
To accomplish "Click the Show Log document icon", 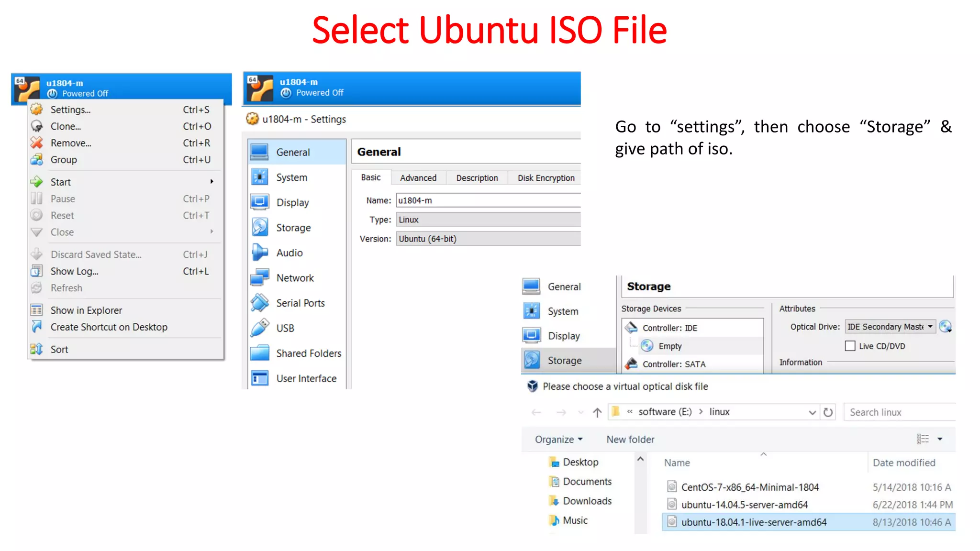I will 37,271.
